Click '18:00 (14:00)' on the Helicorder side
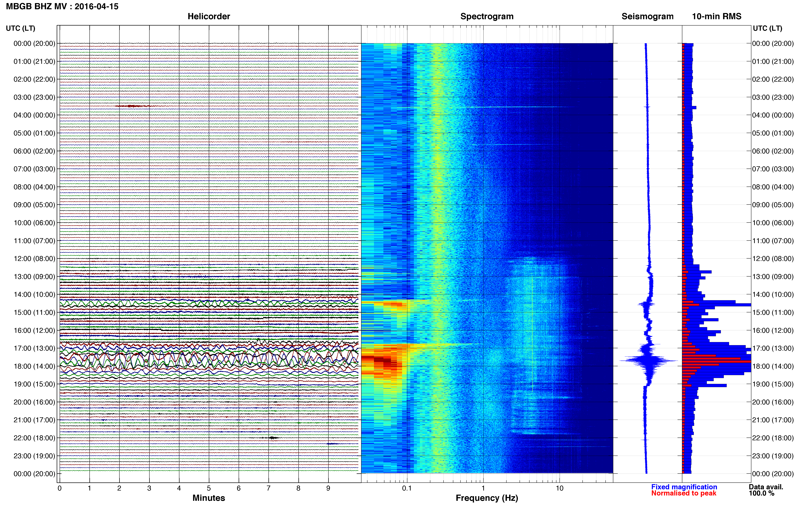812x508 pixels. click(x=34, y=366)
